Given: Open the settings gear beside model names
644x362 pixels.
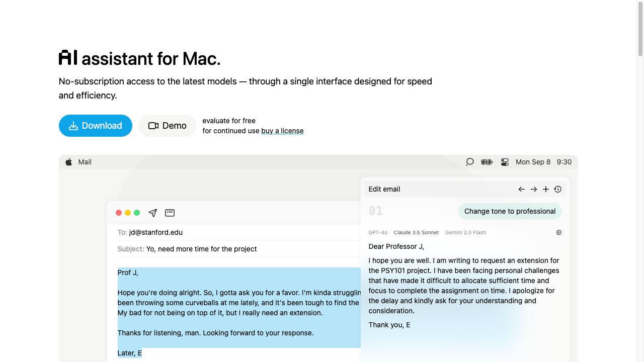Looking at the screenshot, I should 559,232.
